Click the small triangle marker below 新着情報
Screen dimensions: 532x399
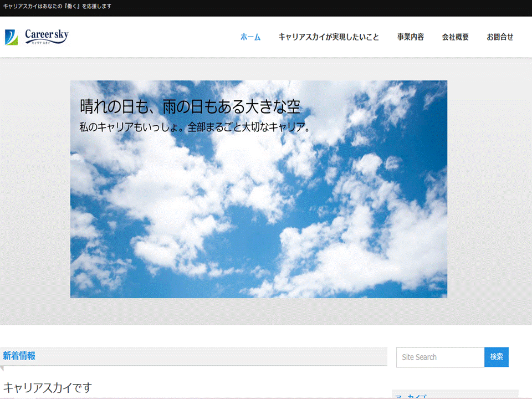pos(2,369)
